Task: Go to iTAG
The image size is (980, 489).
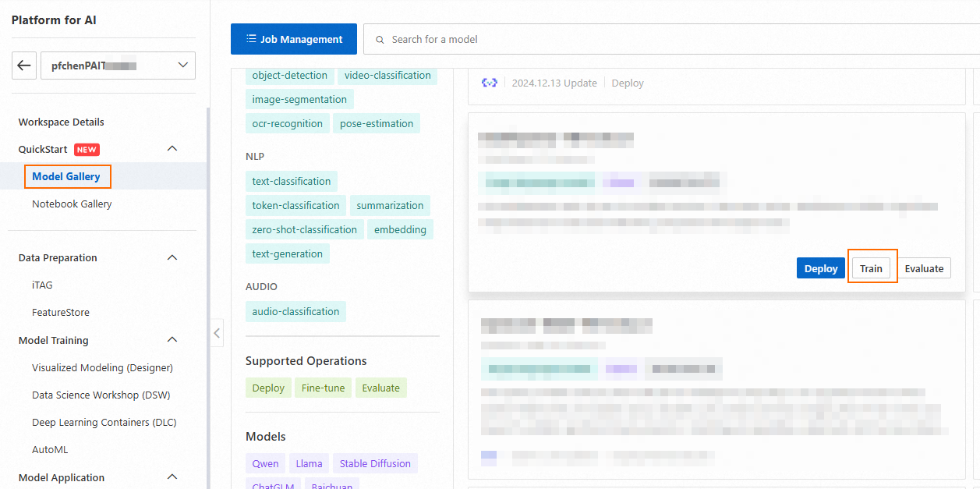Action: click(42, 285)
